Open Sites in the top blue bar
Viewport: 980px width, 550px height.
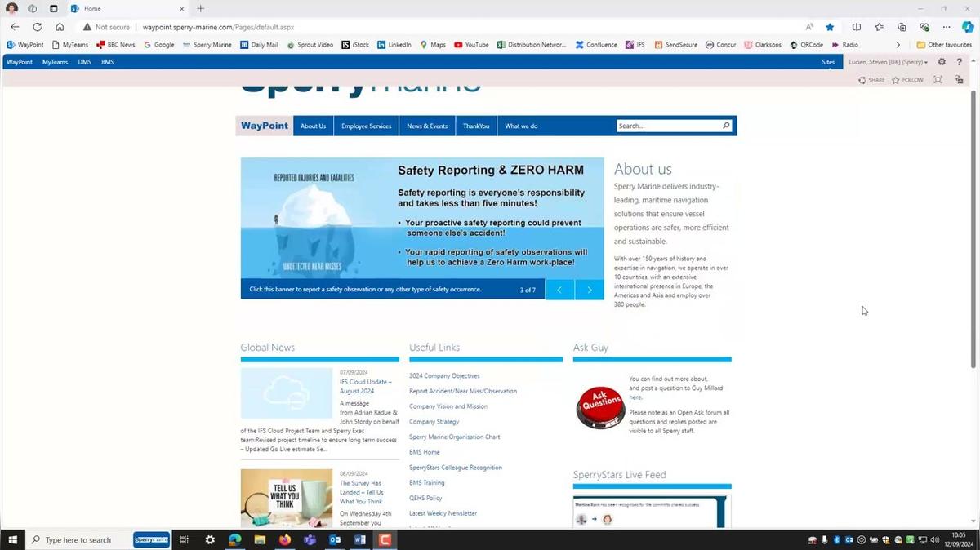(x=828, y=62)
